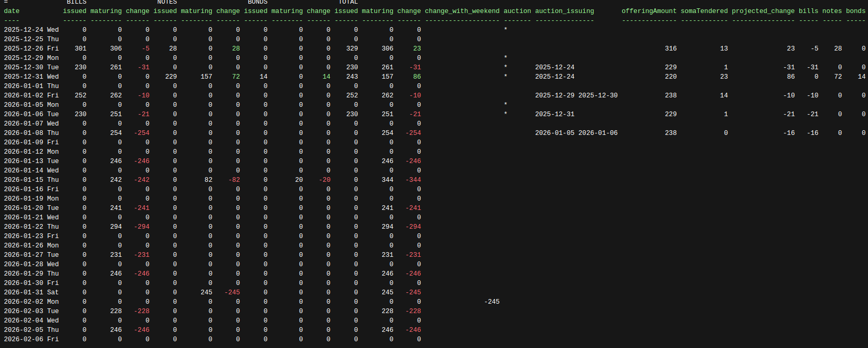Click offering amount value "316"
This screenshot has width=868, height=348.
coord(671,48)
